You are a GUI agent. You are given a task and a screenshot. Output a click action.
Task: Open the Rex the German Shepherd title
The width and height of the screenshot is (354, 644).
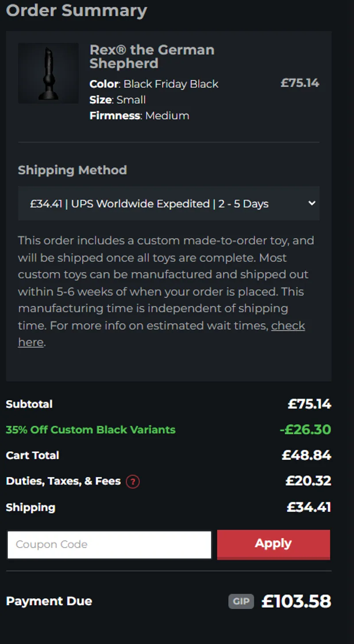click(x=152, y=57)
